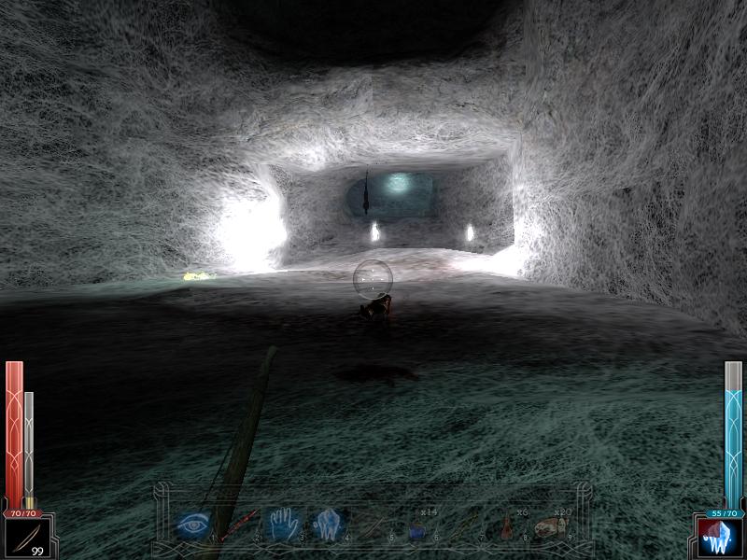Select the ice freeze spell in the quickbar
The height and width of the screenshot is (560, 747).
click(329, 525)
